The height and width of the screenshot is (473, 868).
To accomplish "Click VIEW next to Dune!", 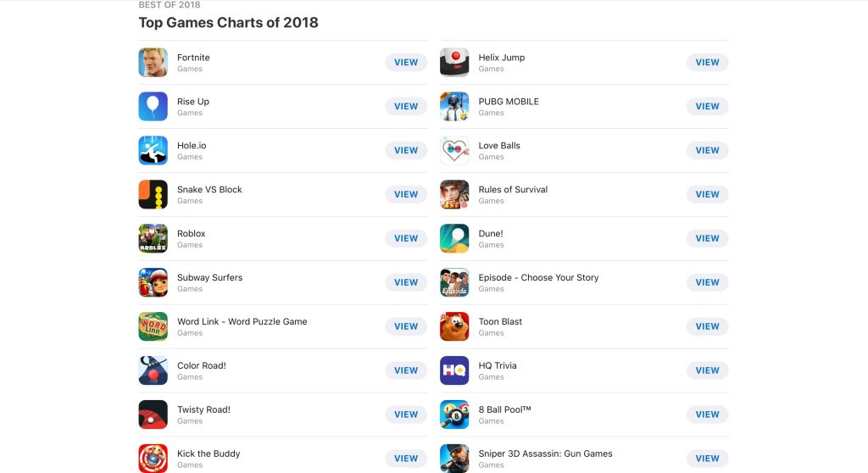I will (708, 238).
